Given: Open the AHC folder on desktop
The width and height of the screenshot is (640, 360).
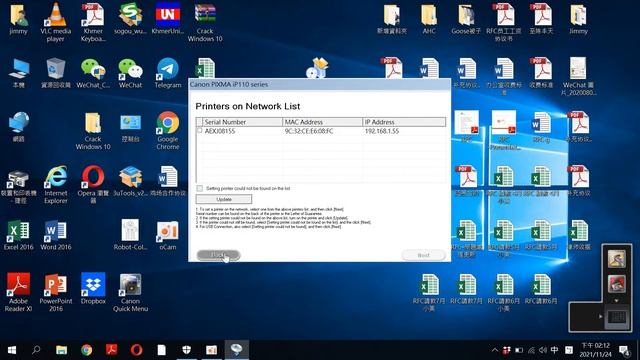Looking at the screenshot, I should pyautogui.click(x=429, y=18).
